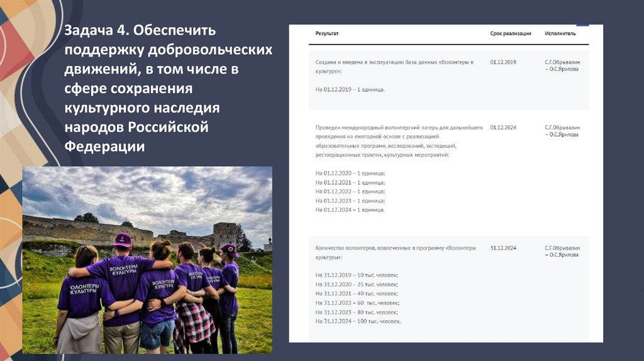Click the text 'Создана и введена в эксплуатацию база данных'
The image size is (644, 361).
click(x=375, y=62)
